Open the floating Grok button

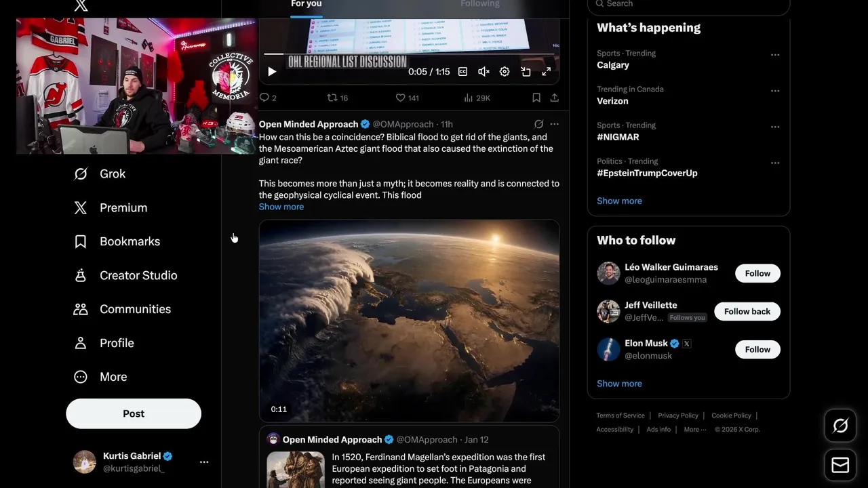(x=840, y=426)
